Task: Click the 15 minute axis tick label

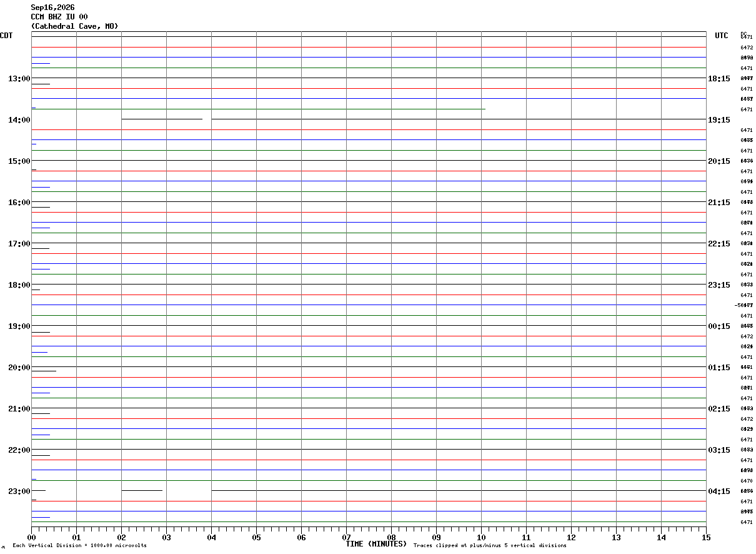Action: coord(706,537)
